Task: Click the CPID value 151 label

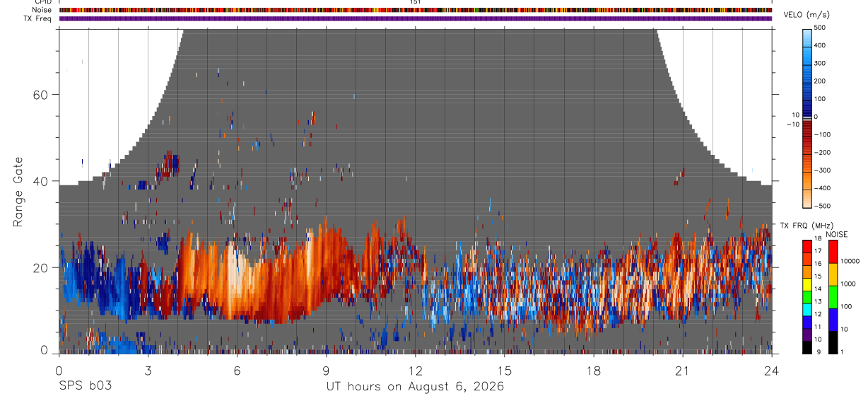Action: (x=415, y=2)
